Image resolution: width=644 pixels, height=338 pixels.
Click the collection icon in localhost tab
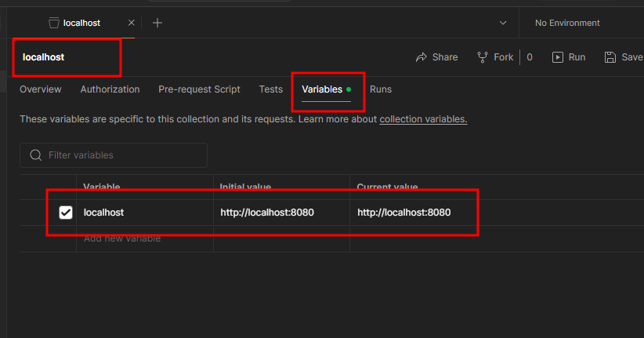(54, 23)
